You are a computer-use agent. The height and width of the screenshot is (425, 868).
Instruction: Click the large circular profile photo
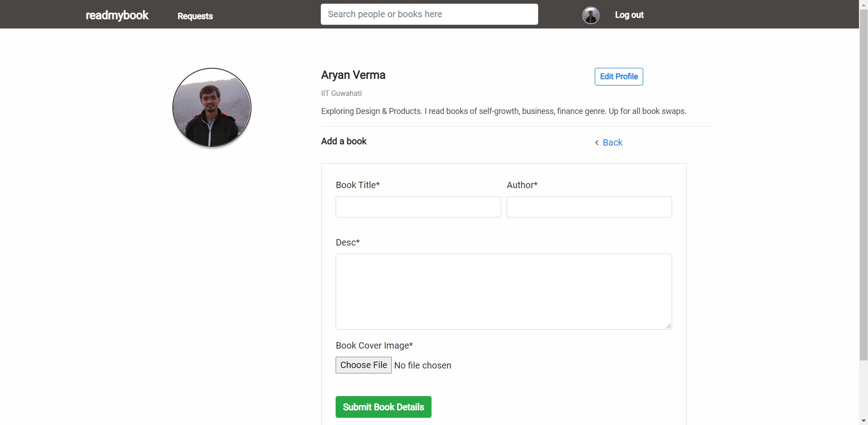coord(212,108)
